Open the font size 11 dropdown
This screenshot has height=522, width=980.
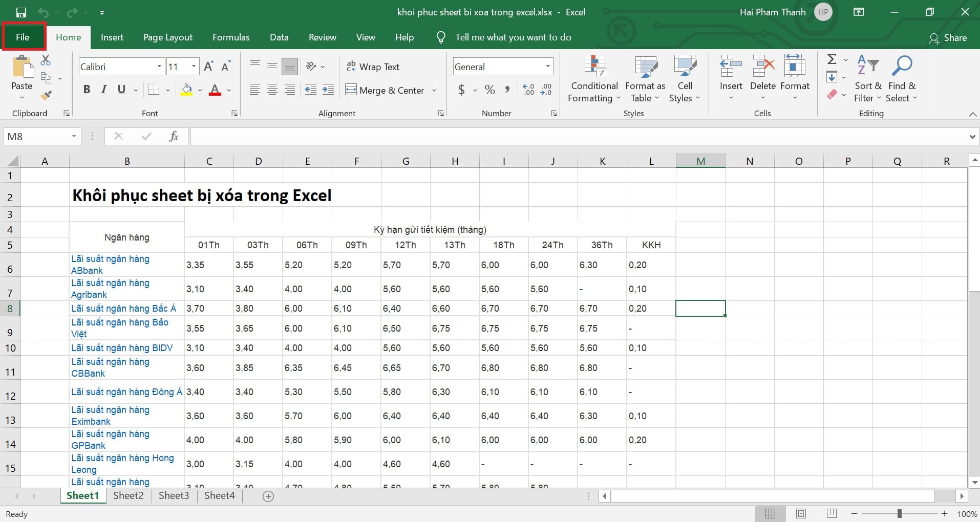click(194, 67)
